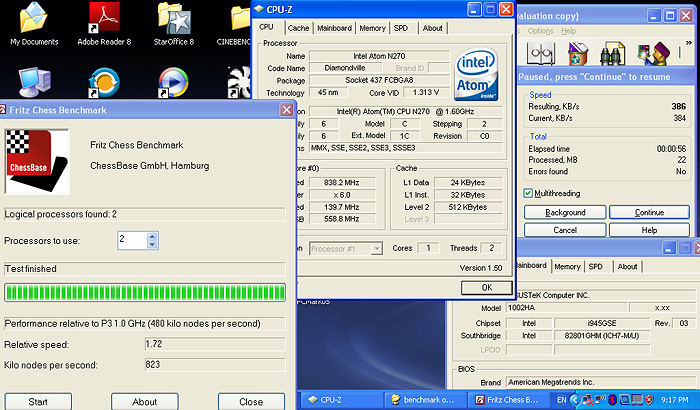Launch Windows Media Player shortcut
The height and width of the screenshot is (410, 700).
(x=173, y=83)
